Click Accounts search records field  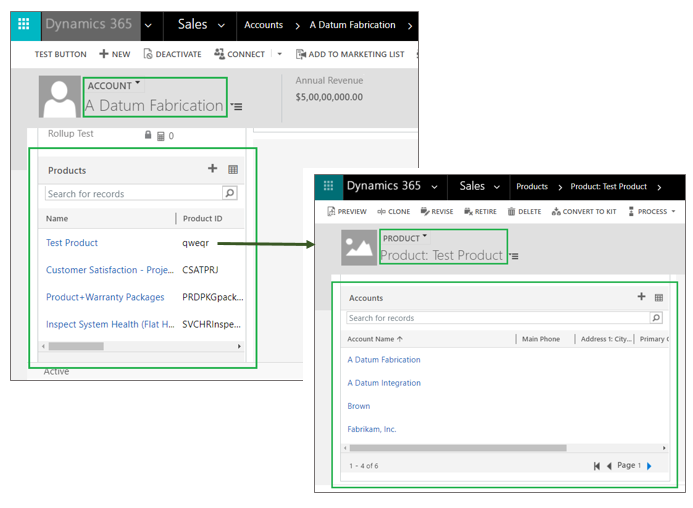(498, 318)
